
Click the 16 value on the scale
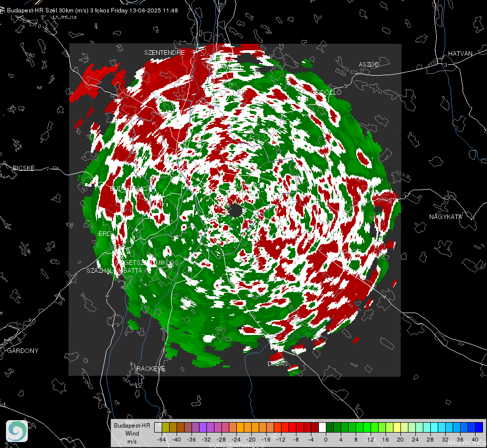click(x=386, y=440)
